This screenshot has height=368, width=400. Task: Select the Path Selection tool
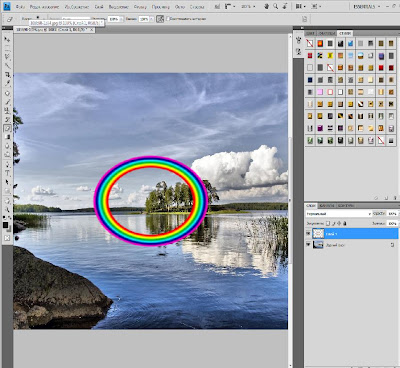click(x=7, y=182)
